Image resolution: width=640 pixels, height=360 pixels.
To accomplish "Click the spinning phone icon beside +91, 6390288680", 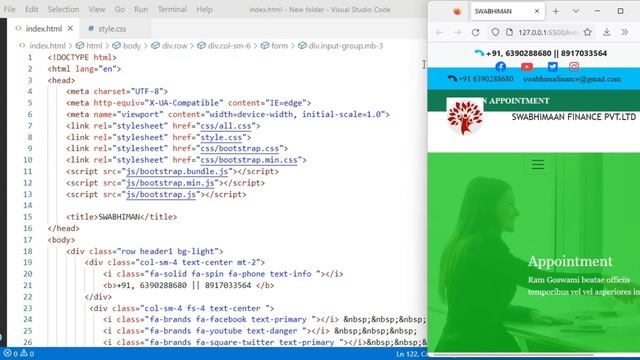I will click(x=479, y=53).
